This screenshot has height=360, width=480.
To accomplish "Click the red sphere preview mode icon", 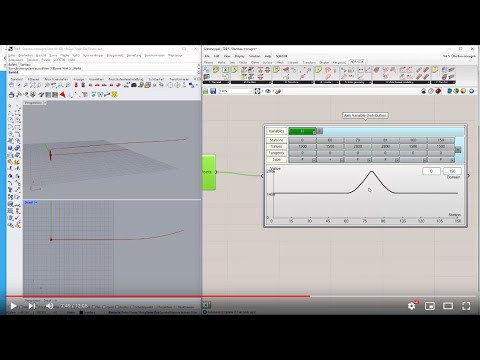I will coord(438,91).
